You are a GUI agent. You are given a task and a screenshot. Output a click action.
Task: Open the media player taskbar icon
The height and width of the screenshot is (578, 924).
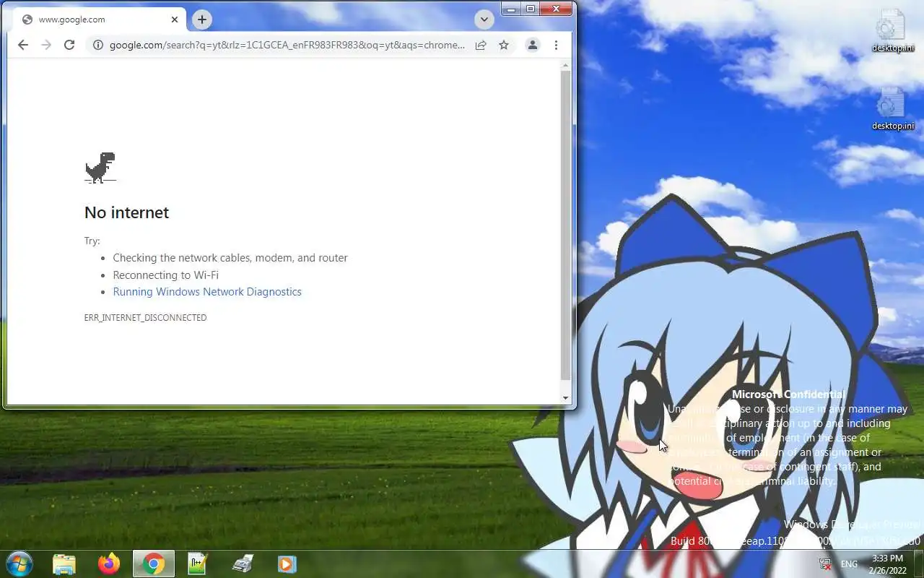(x=287, y=564)
